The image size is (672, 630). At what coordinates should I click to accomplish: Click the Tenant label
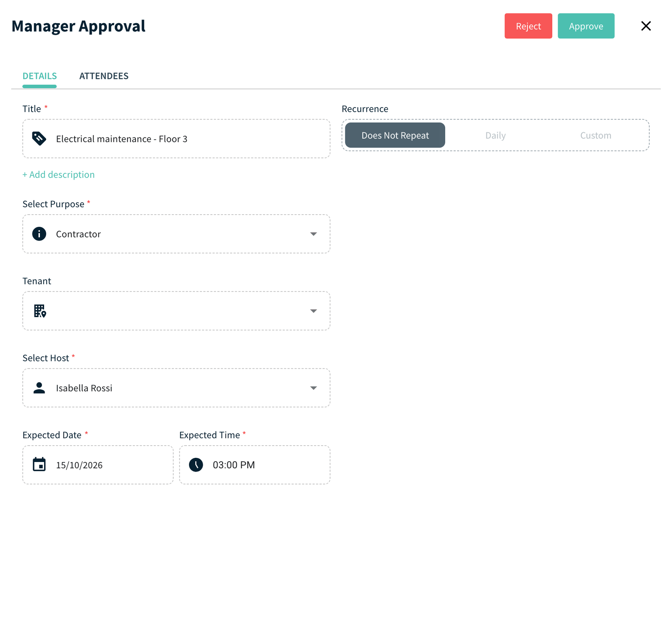pos(37,281)
